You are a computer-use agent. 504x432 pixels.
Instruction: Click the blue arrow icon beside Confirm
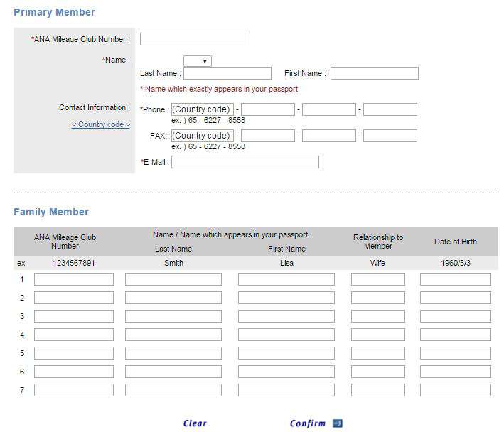click(338, 423)
